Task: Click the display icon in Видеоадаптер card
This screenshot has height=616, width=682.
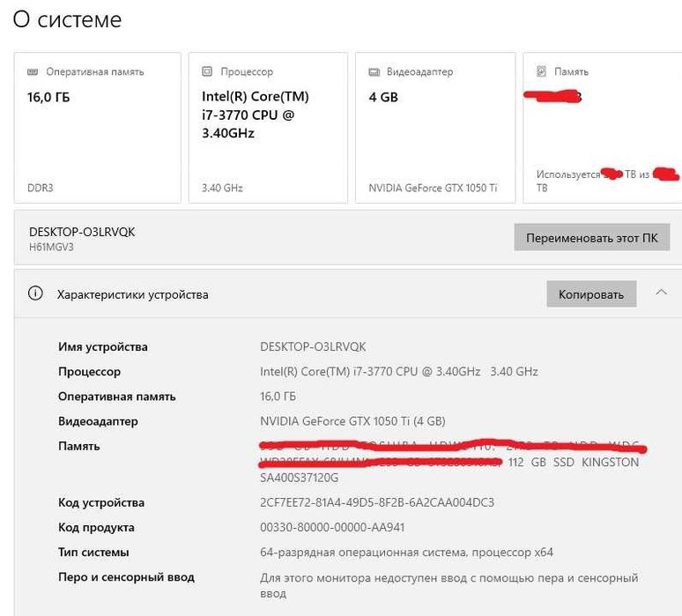Action: pos(374,71)
